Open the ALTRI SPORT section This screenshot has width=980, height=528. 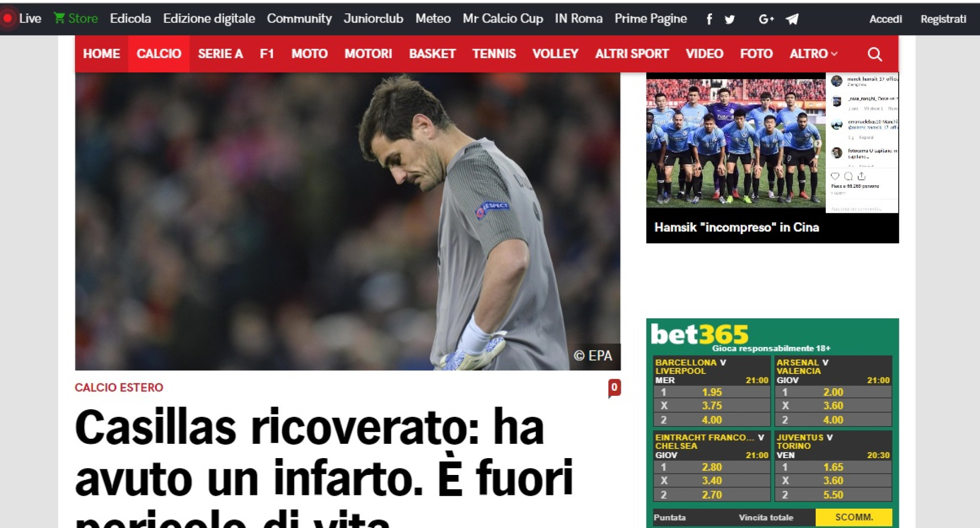click(x=632, y=54)
